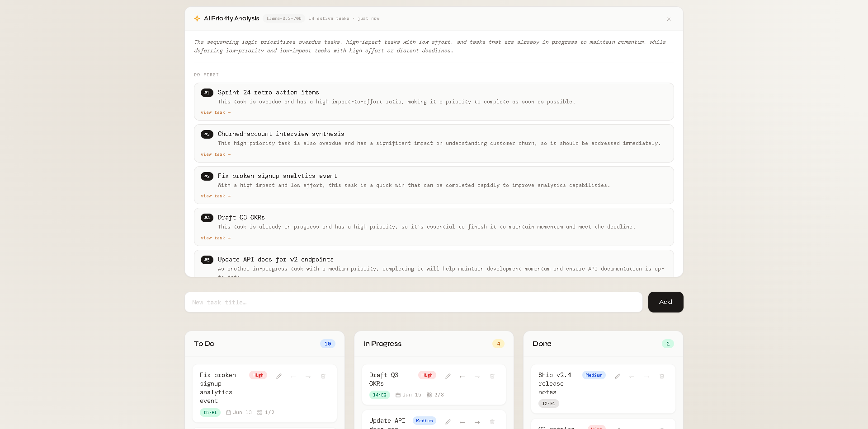The height and width of the screenshot is (429, 868).
Task: Focus the New task title field
Action: [414, 302]
